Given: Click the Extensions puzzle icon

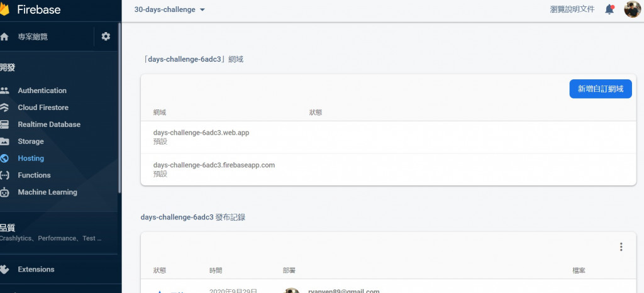Looking at the screenshot, I should [4, 269].
